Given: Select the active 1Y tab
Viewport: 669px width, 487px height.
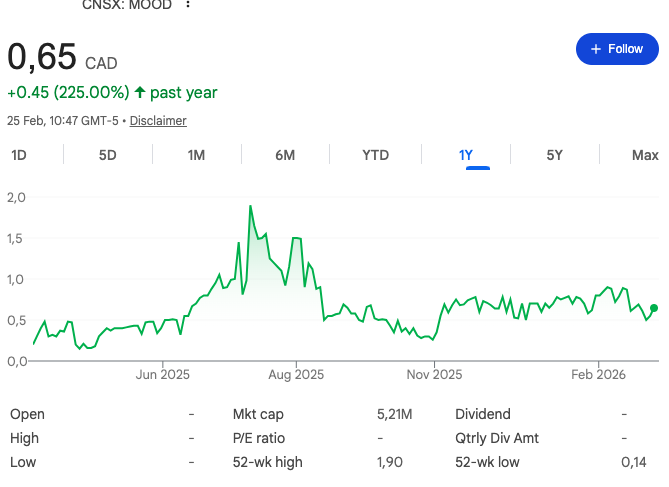Looking at the screenshot, I should click(465, 155).
